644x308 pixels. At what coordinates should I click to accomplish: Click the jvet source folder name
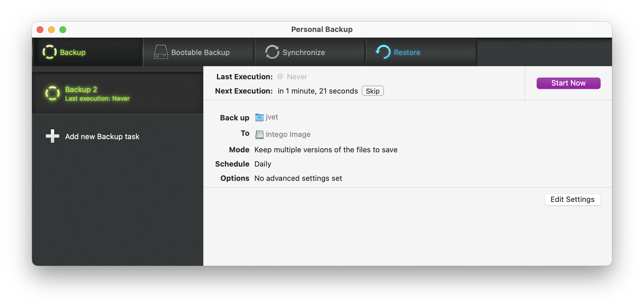(x=272, y=117)
